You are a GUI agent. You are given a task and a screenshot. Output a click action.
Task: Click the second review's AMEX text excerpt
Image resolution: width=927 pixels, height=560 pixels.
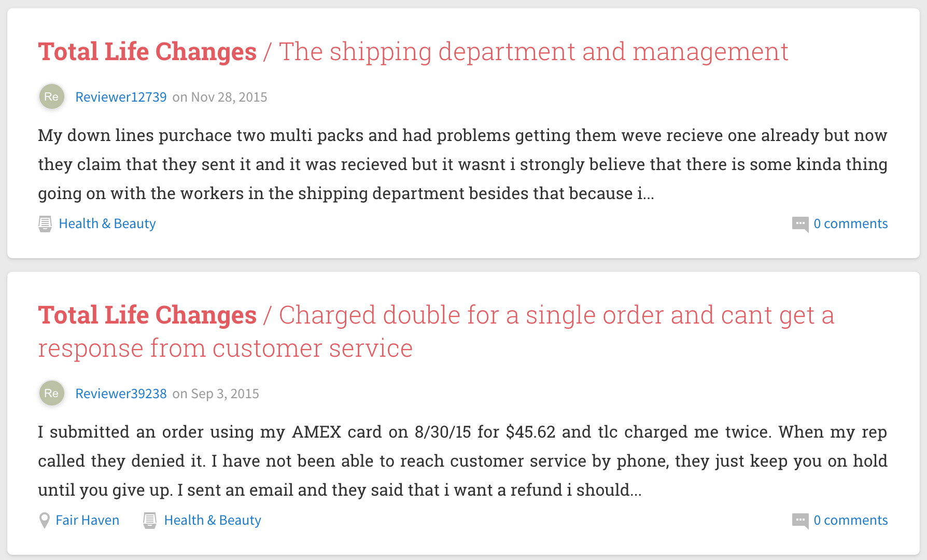click(462, 461)
